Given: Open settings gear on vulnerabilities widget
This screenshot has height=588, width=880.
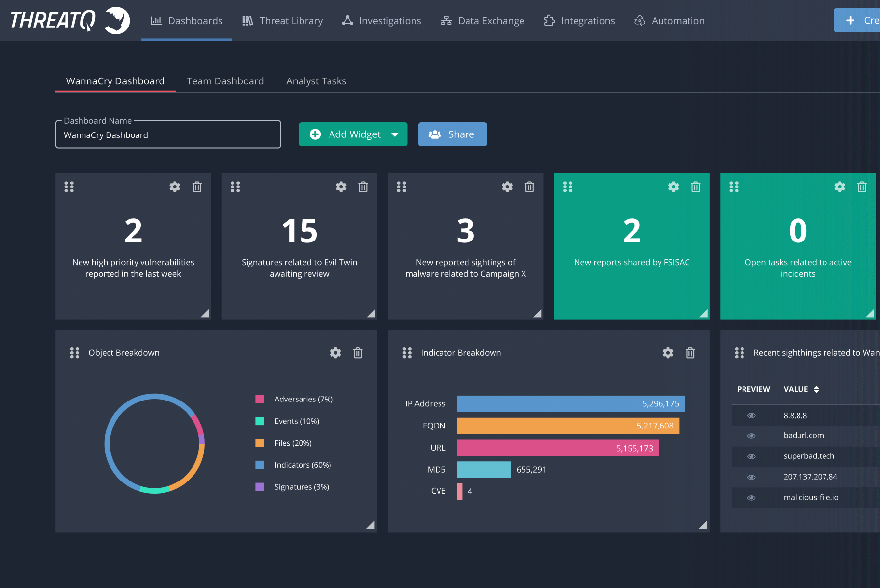Looking at the screenshot, I should pyautogui.click(x=175, y=187).
